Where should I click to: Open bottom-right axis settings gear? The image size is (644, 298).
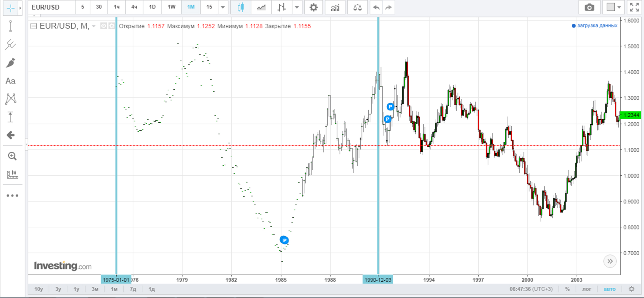coord(631,289)
